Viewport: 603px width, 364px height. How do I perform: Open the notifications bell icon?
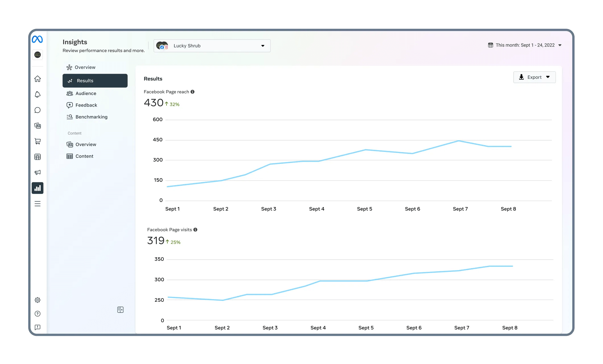37,94
